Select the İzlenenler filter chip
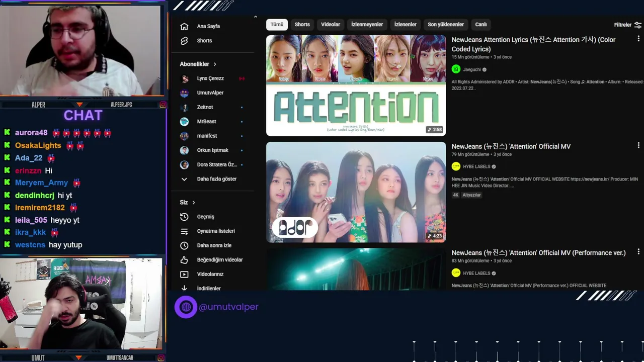Image resolution: width=644 pixels, height=362 pixels. tap(405, 25)
